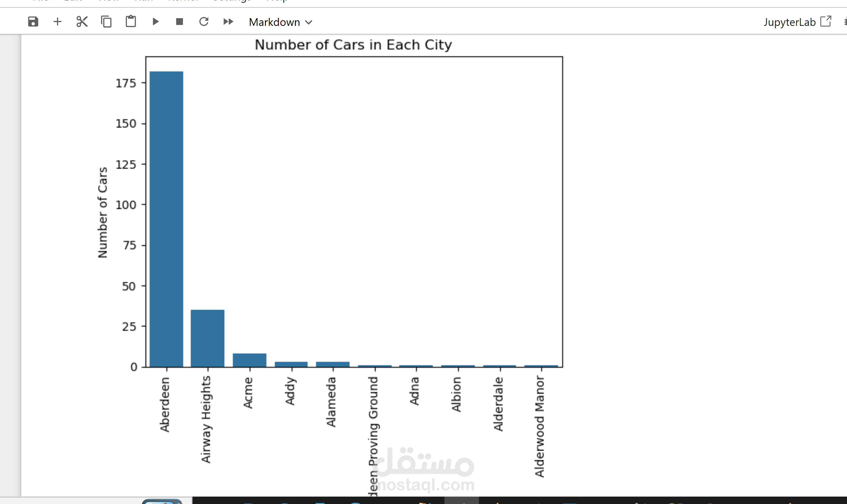This screenshot has height=504, width=847.
Task: Copy the selected cell
Action: point(106,22)
